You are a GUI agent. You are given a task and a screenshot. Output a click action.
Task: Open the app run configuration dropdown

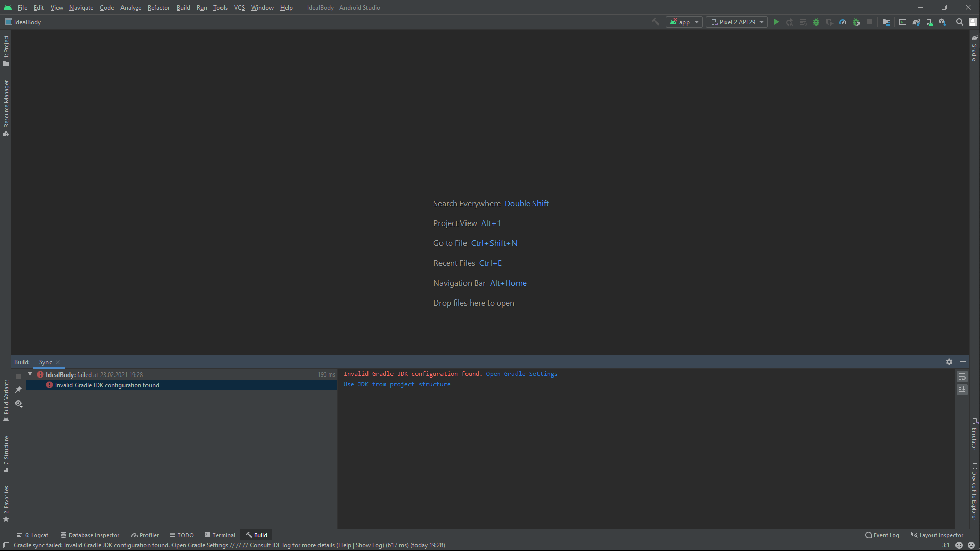point(684,22)
